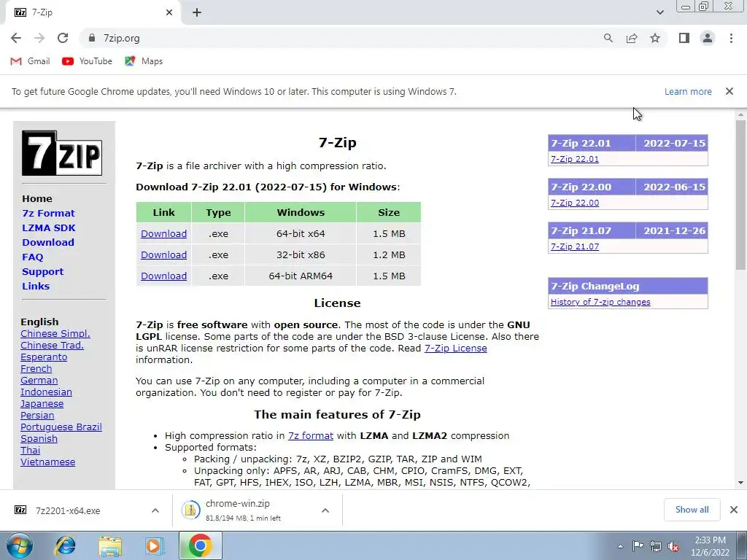Screen dimensions: 747x560
Task: Open the Gmail bookmark
Action: [x=30, y=61]
